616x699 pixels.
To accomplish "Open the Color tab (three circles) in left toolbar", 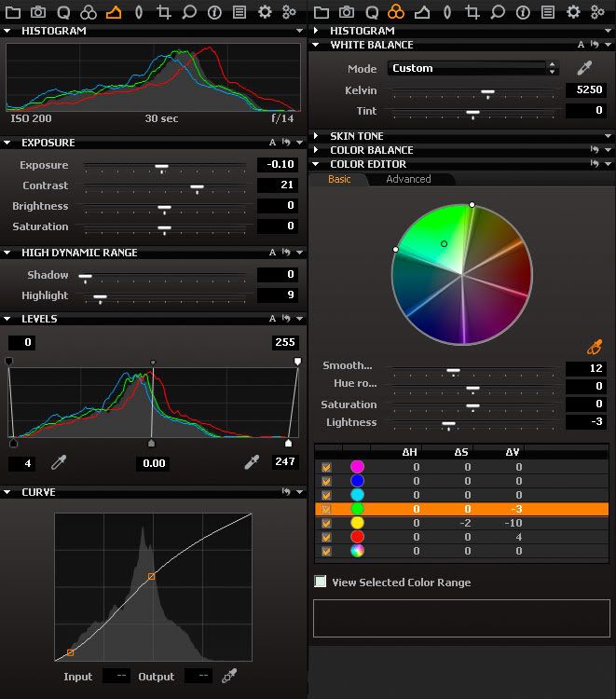I will pyautogui.click(x=89, y=12).
